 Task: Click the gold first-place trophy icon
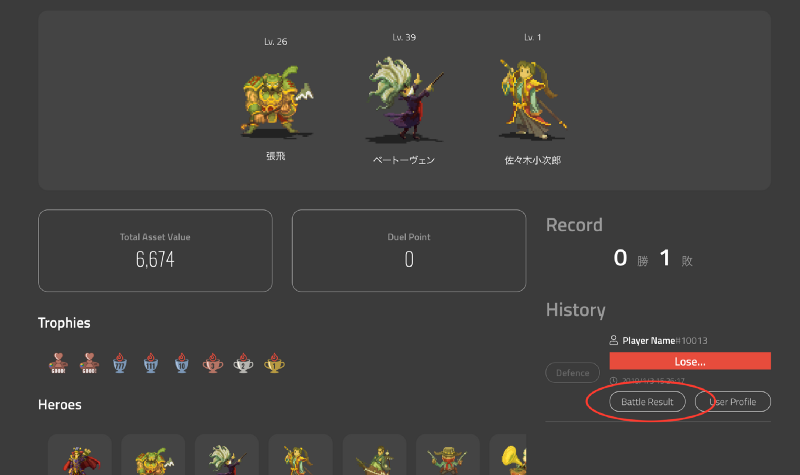click(274, 363)
